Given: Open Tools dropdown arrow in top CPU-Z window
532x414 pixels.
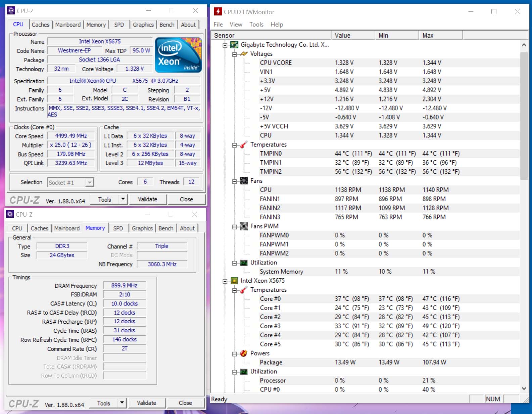Looking at the screenshot, I should click(x=123, y=199).
